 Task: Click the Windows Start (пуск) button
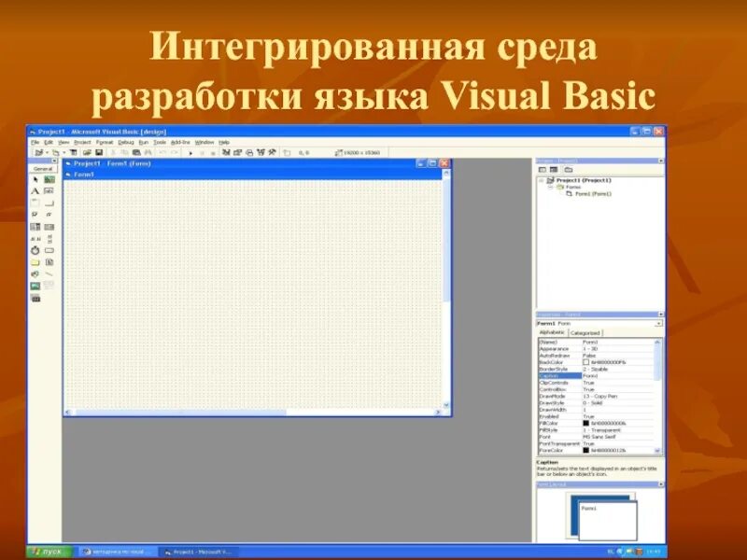[x=49, y=552]
